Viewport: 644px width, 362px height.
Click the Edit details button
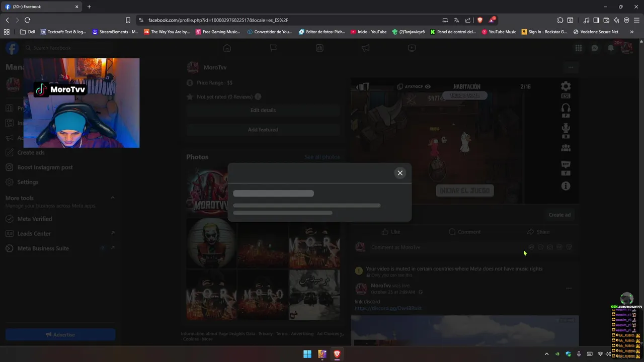263,110
